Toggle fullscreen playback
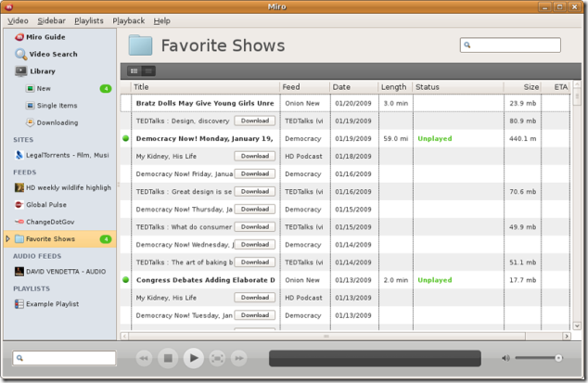The height and width of the screenshot is (383, 588). click(217, 358)
